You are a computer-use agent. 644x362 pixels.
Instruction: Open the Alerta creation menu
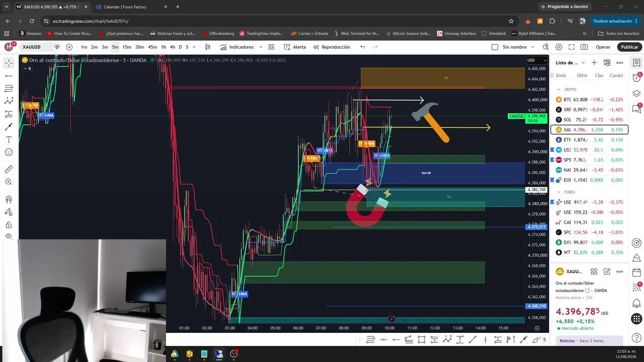pos(295,47)
